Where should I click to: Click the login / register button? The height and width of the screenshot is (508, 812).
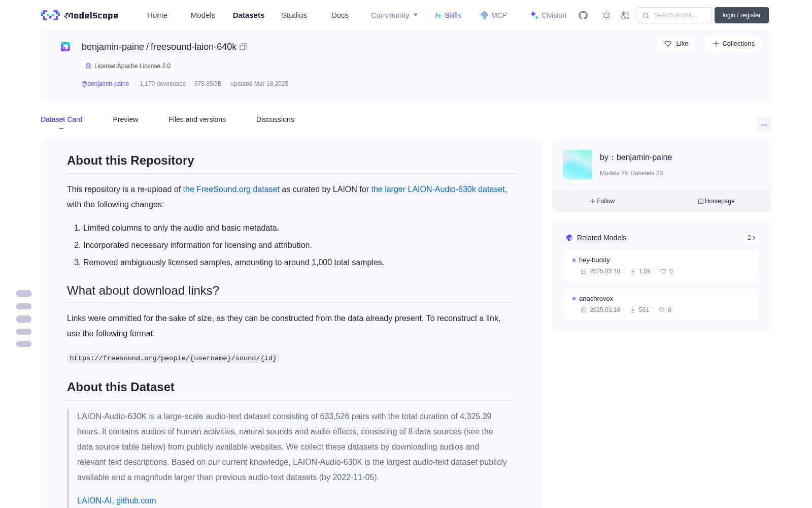coord(741,15)
